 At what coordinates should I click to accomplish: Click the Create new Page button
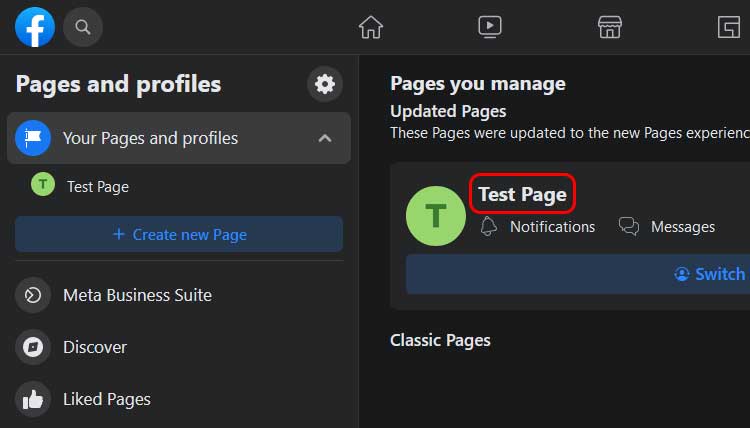179,234
